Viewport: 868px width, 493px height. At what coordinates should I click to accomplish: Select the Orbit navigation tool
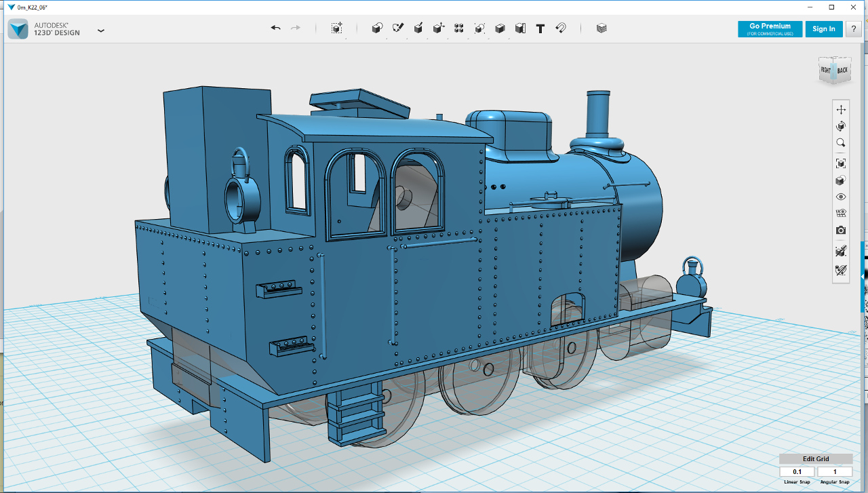(841, 126)
